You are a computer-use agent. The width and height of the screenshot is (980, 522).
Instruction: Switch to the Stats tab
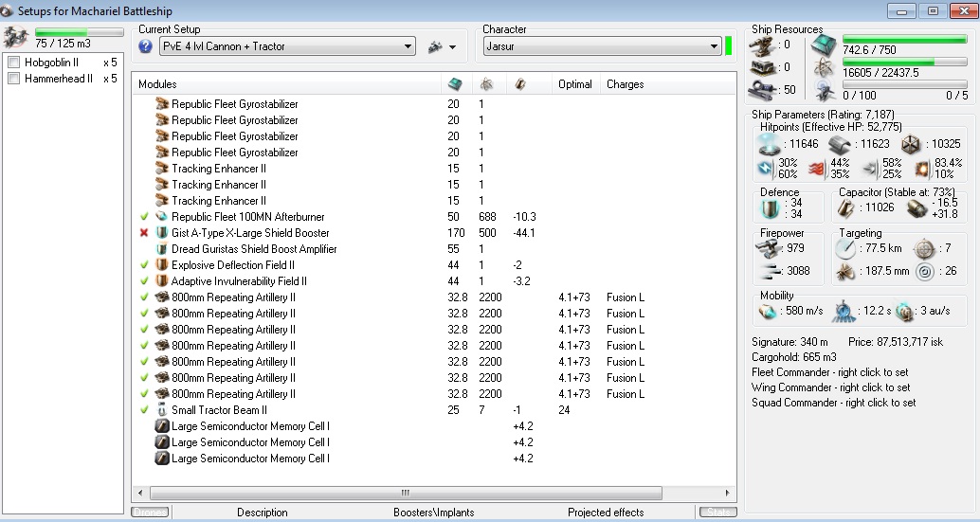[x=717, y=512]
